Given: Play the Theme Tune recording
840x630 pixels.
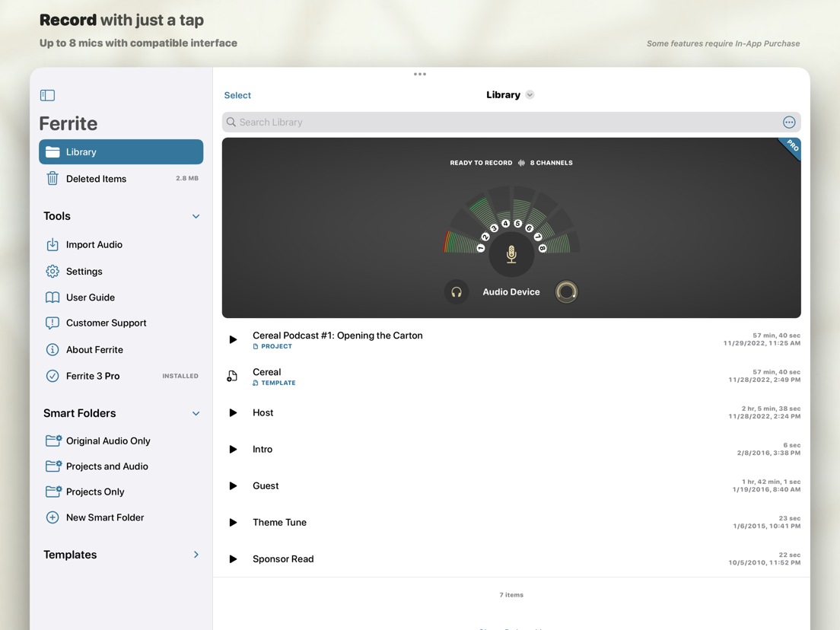Looking at the screenshot, I should click(233, 522).
